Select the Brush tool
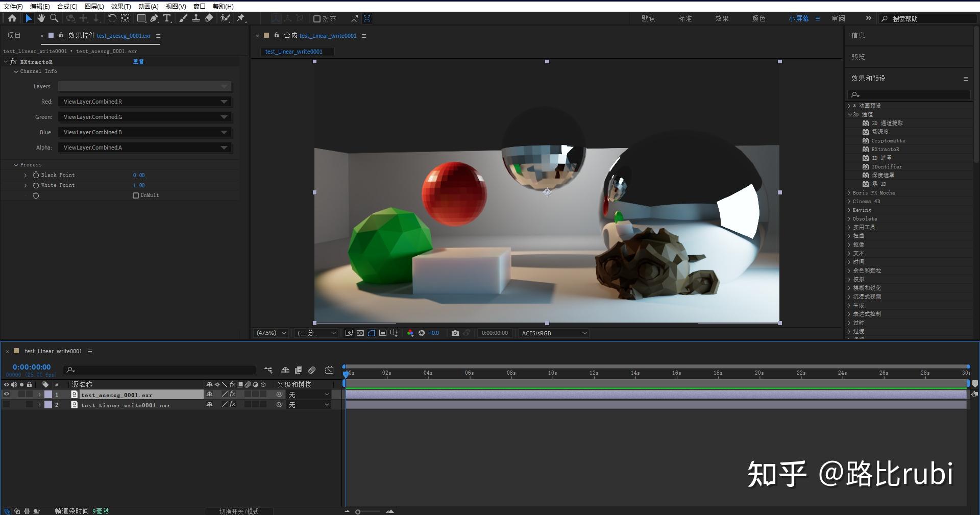This screenshot has width=980, height=515. (184, 18)
